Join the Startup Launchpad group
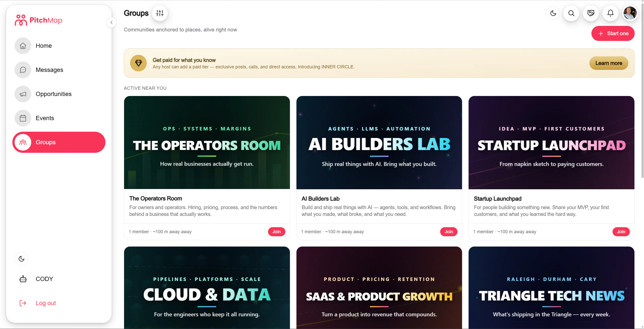 (x=621, y=232)
